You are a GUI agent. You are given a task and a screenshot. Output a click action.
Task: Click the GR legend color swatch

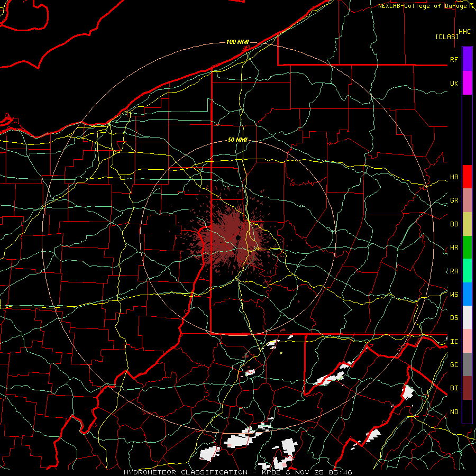tap(467, 200)
